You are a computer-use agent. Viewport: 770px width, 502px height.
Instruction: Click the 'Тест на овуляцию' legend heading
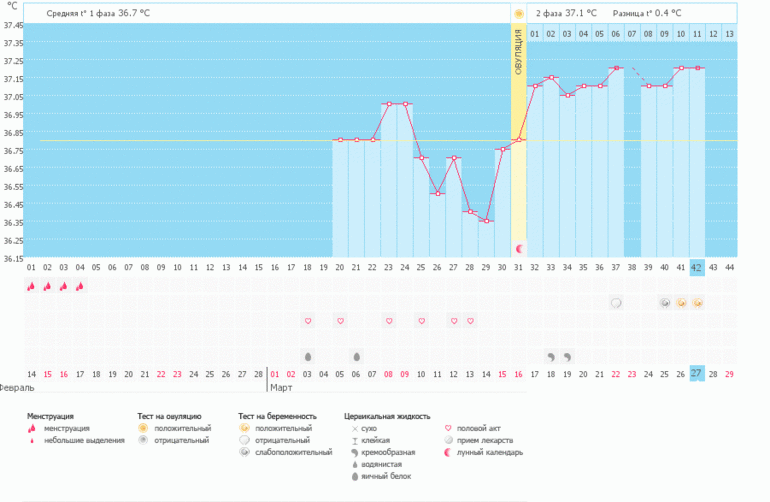169,417
